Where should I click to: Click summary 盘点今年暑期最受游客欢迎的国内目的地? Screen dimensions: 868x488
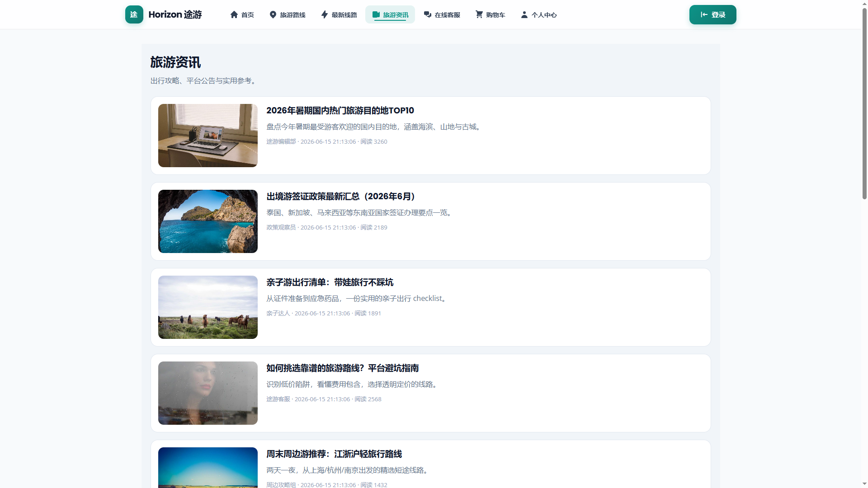point(375,127)
